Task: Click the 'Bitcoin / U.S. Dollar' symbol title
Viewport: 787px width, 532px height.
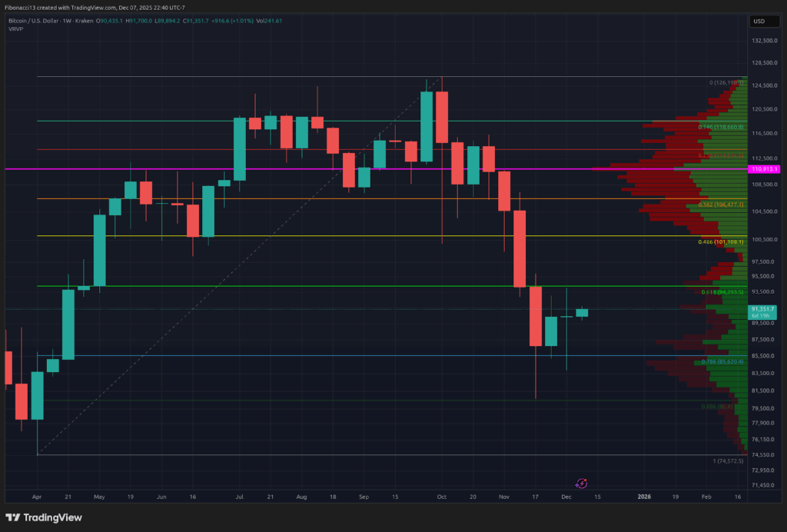Action: [x=34, y=22]
